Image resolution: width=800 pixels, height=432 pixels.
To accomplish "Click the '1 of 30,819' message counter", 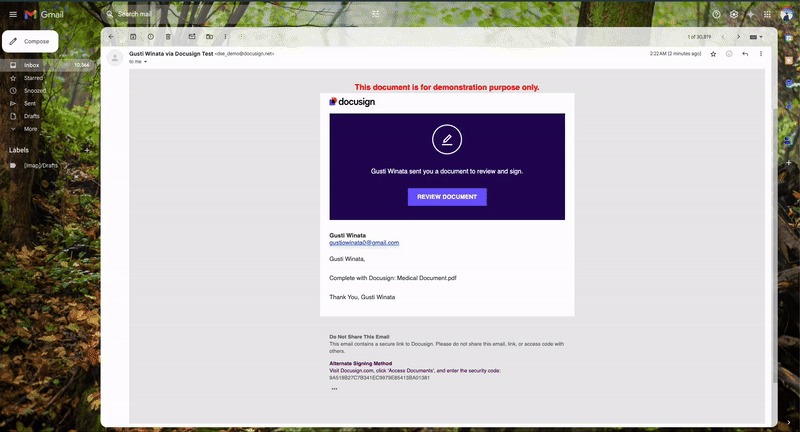I will pos(699,37).
